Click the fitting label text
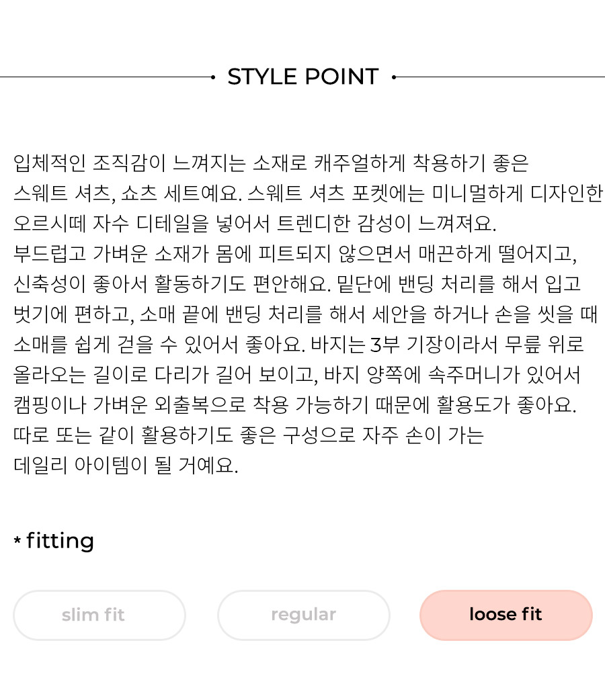Screen dimensions: 605x700 [x=60, y=541]
